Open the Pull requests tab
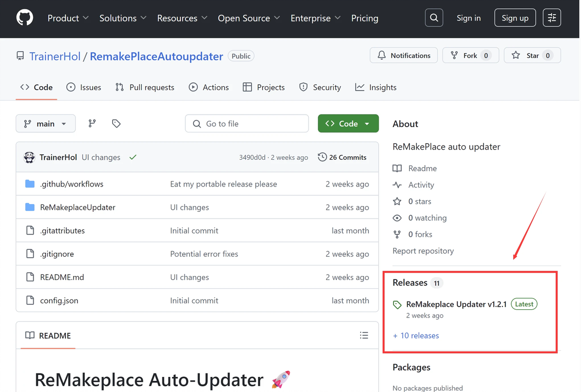Screen dimensions: 581x392 pos(145,87)
